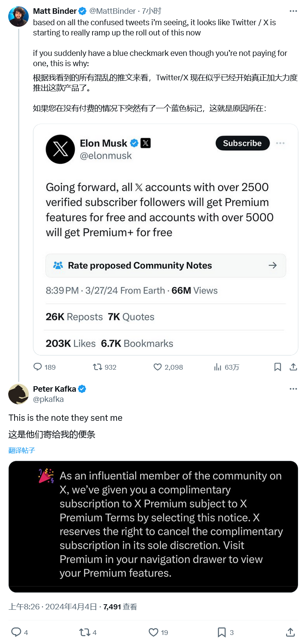The image size is (307, 644).
Task: Open the X Premium notice image
Action: (x=153, y=526)
